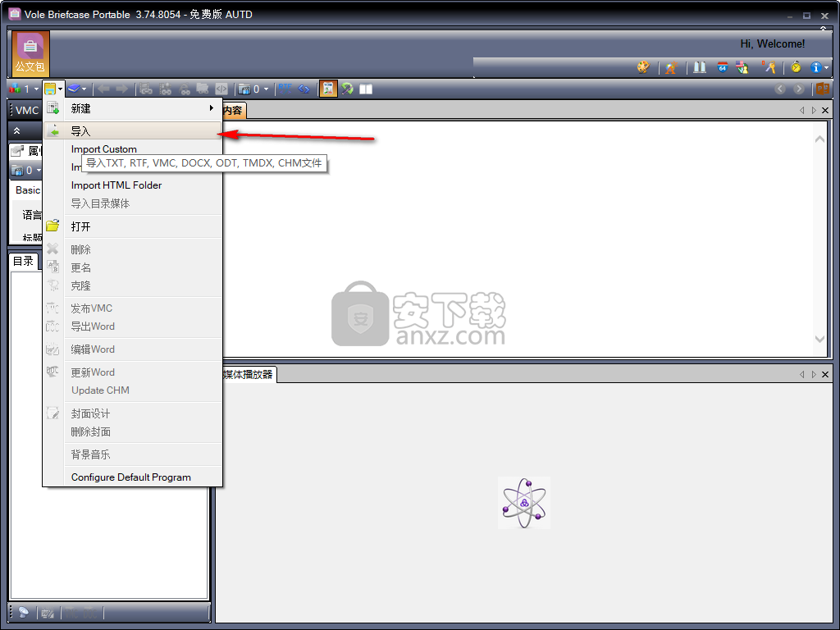Click the open book columns icon
The width and height of the screenshot is (840, 630).
pyautogui.click(x=700, y=67)
